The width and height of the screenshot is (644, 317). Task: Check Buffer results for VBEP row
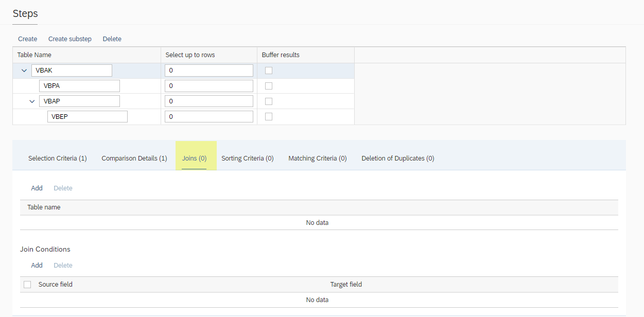coord(269,117)
